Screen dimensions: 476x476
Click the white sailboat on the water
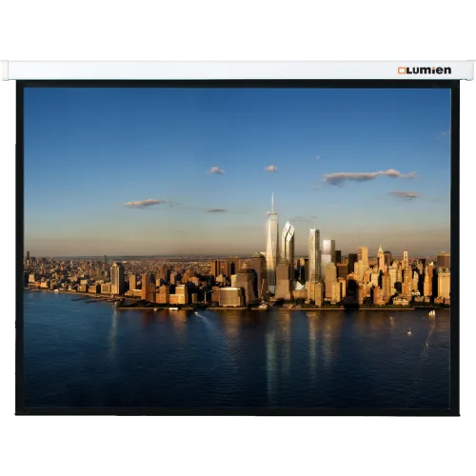point(432,312)
